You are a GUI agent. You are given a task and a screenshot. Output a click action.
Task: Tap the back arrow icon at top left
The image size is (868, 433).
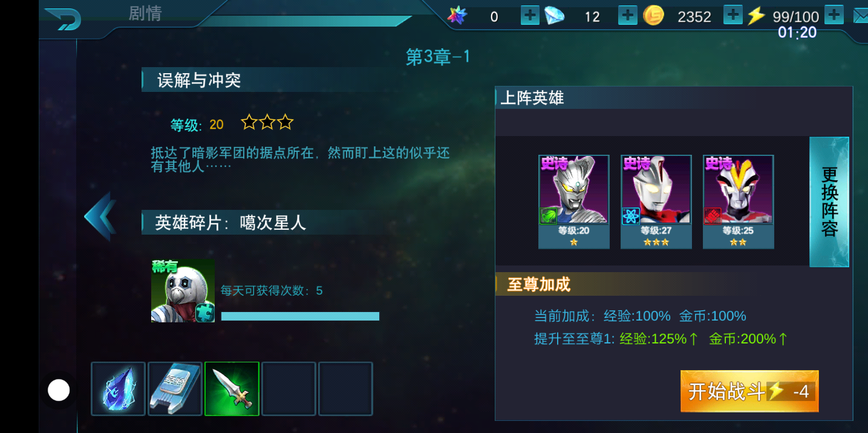coord(63,18)
